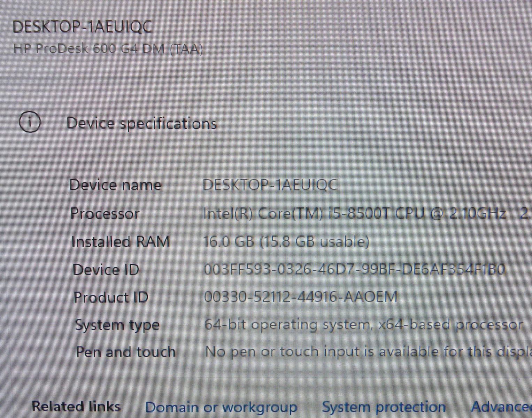This screenshot has width=532, height=418.
Task: Click the Product ID row label
Action: (x=111, y=297)
